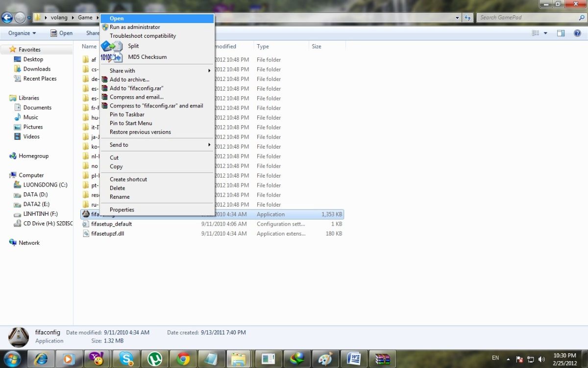Choose Rename in context menu
The width and height of the screenshot is (588, 368).
(x=157, y=197)
